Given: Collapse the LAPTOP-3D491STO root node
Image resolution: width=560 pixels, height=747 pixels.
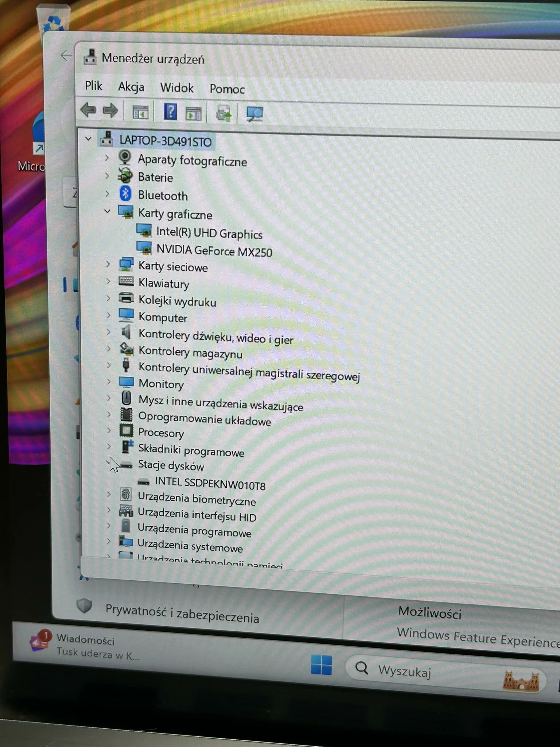Looking at the screenshot, I should click(88, 139).
